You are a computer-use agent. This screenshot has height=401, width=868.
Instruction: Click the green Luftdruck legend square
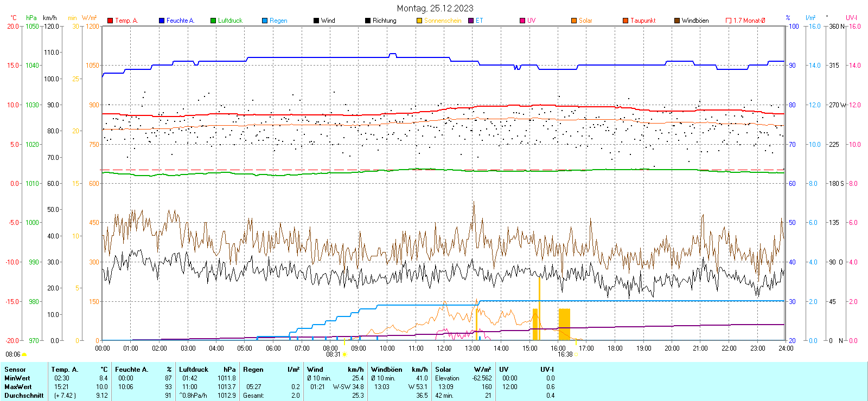click(213, 21)
